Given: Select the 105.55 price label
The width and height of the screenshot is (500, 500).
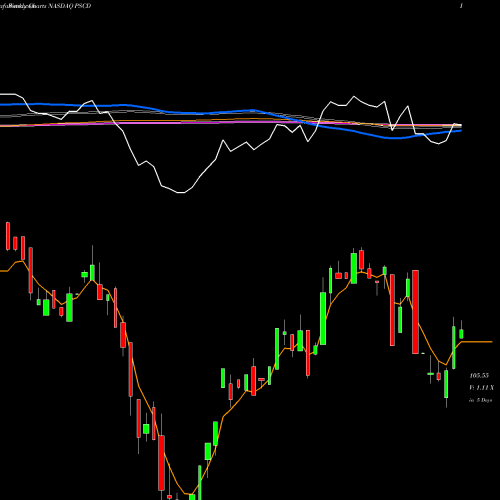Looking at the screenshot, I should (x=479, y=376).
